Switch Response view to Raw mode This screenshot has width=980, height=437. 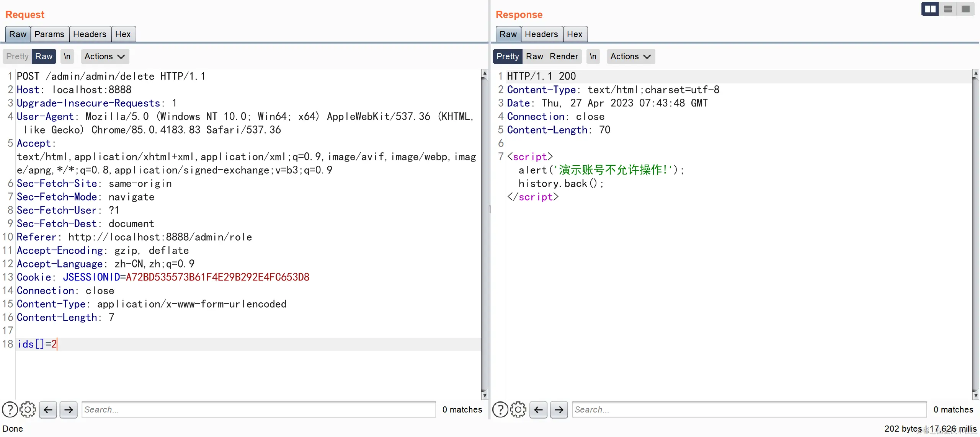[534, 56]
